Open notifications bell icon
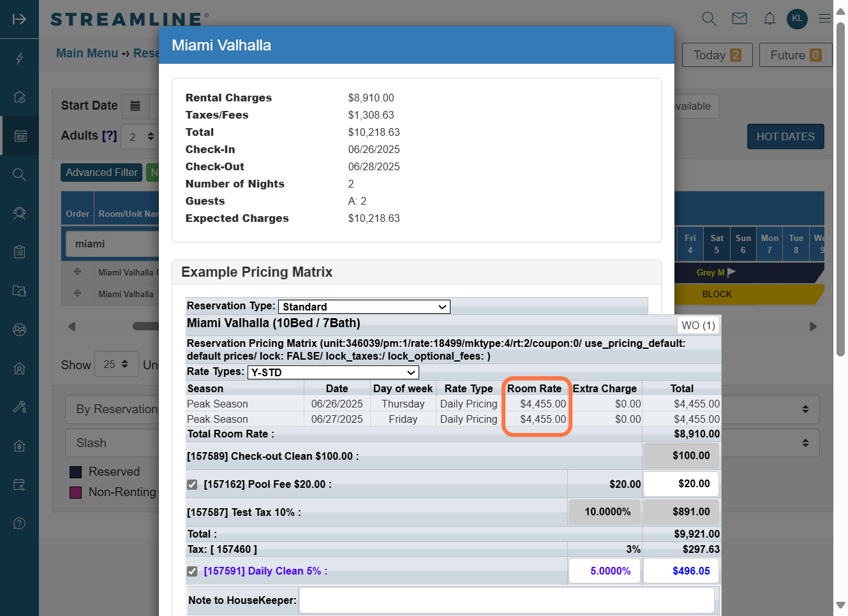Viewport: 848px width, 616px height. 770,18
